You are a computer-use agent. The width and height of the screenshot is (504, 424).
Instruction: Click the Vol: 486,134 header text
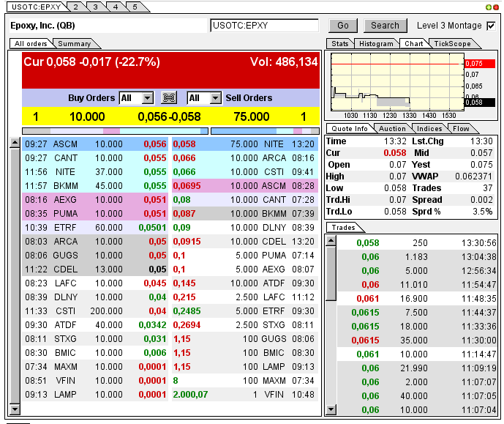[x=284, y=62]
